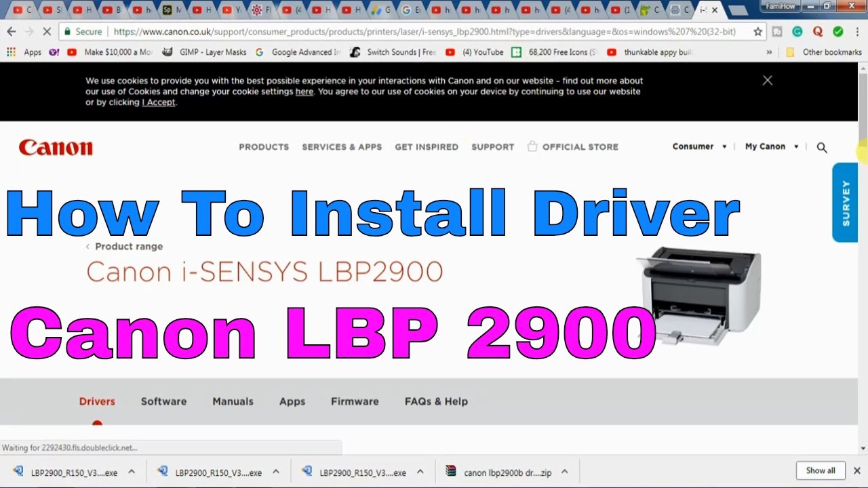Go to OFFICIAL STORE
The image size is (868, 488).
580,147
